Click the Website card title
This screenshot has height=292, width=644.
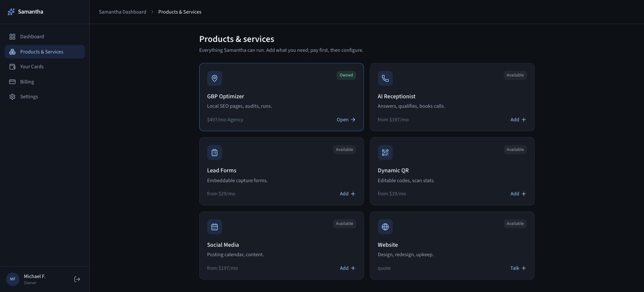point(388,245)
